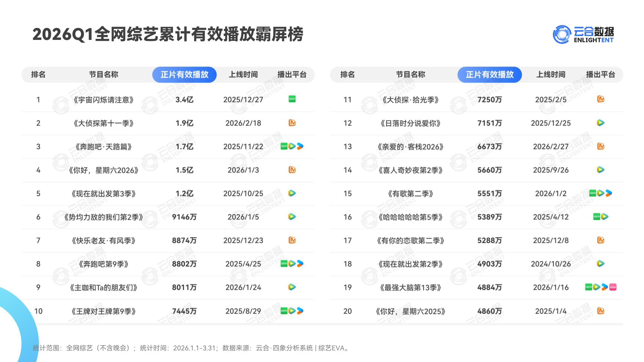
Task: Click the Youku icon next to 《奔跑吧·天路篇》
Action: point(300,146)
